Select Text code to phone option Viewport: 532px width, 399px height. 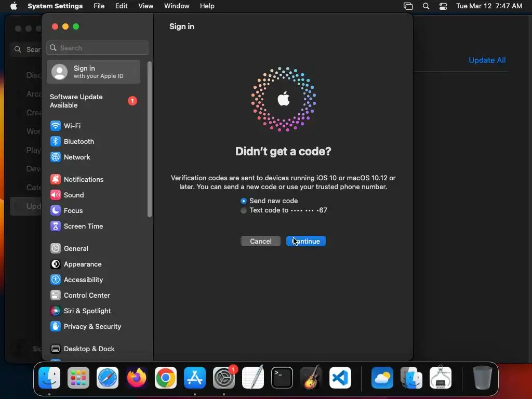coord(284,210)
